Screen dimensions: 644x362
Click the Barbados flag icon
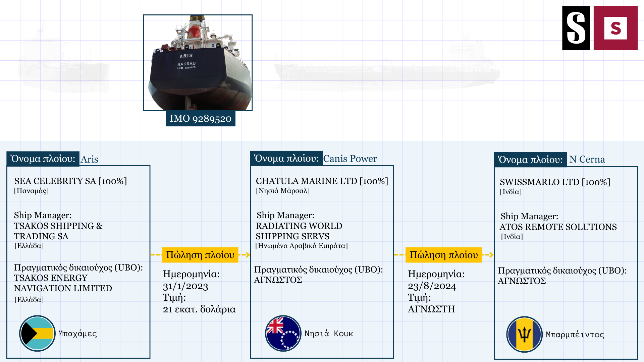click(x=524, y=334)
